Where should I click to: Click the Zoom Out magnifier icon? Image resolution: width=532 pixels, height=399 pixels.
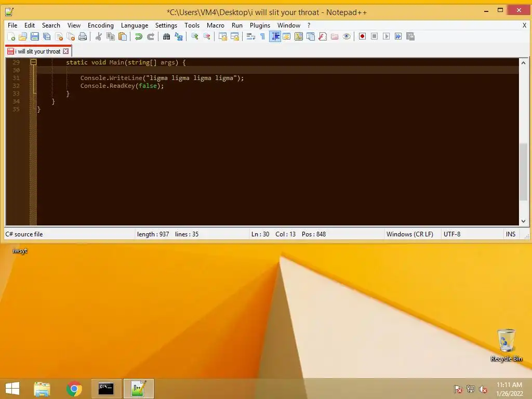click(x=207, y=36)
